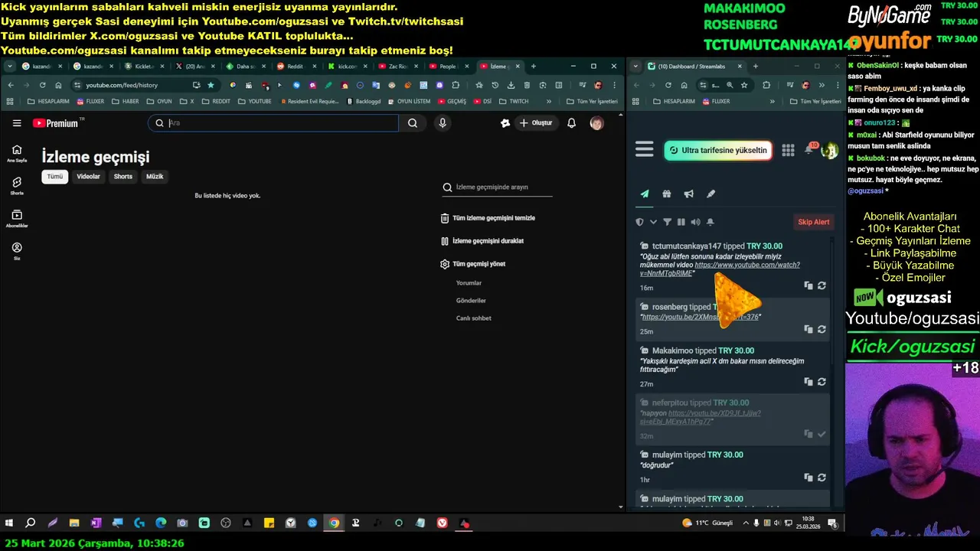The width and height of the screenshot is (980, 551).
Task: Mute alert sounds with speaker icon
Action: pyautogui.click(x=695, y=222)
